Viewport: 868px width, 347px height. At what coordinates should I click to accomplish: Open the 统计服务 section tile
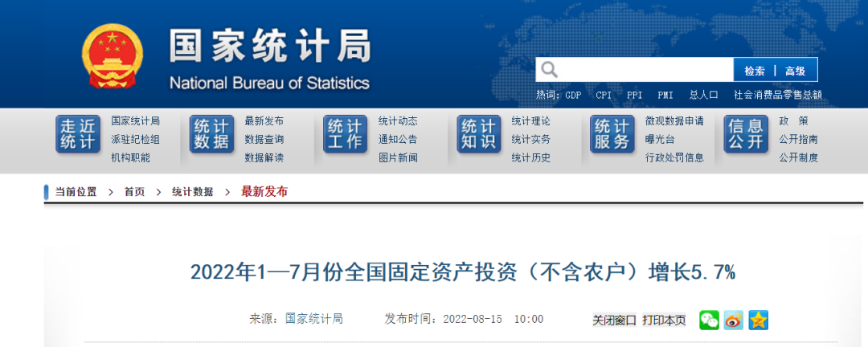[612, 134]
